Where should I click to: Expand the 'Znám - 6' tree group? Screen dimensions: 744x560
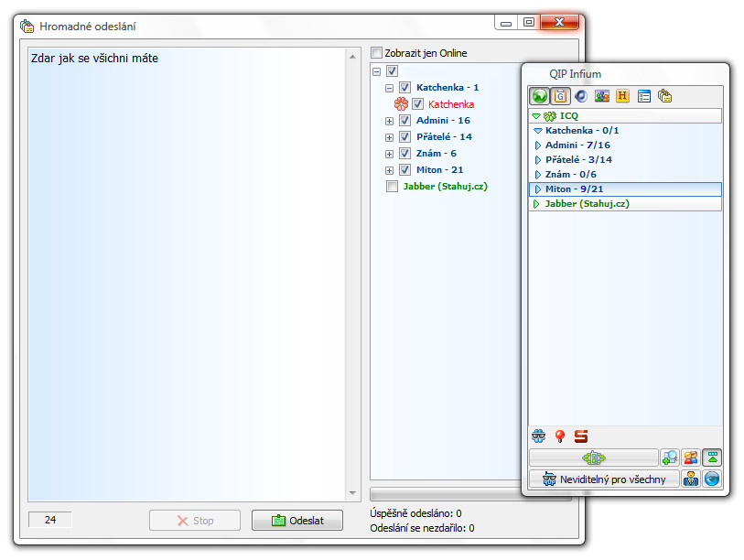click(x=390, y=155)
